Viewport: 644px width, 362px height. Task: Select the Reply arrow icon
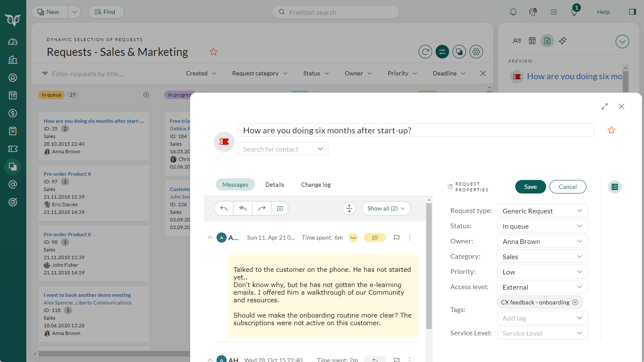click(x=223, y=208)
